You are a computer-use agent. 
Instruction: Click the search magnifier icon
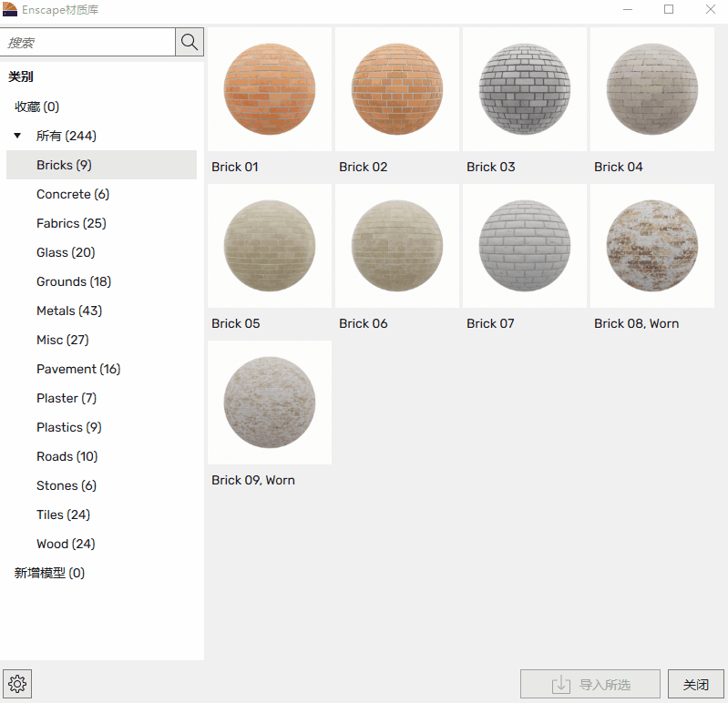click(x=190, y=42)
